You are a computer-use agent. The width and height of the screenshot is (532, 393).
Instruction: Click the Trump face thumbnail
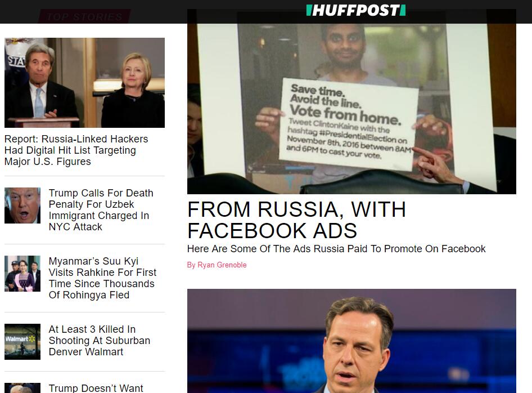(x=22, y=206)
